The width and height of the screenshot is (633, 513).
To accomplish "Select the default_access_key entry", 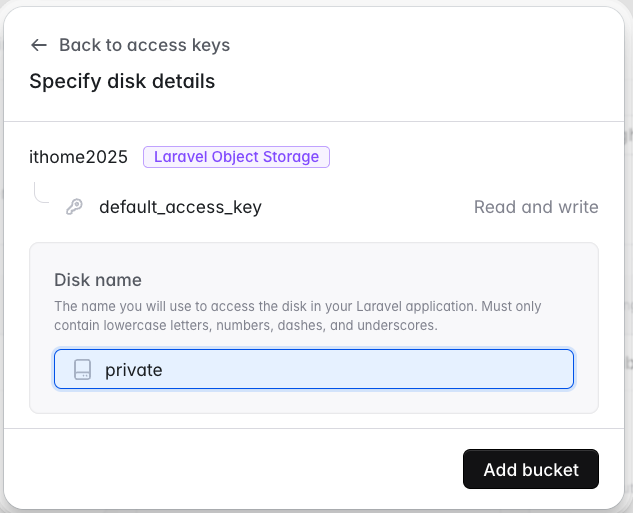I will [180, 207].
